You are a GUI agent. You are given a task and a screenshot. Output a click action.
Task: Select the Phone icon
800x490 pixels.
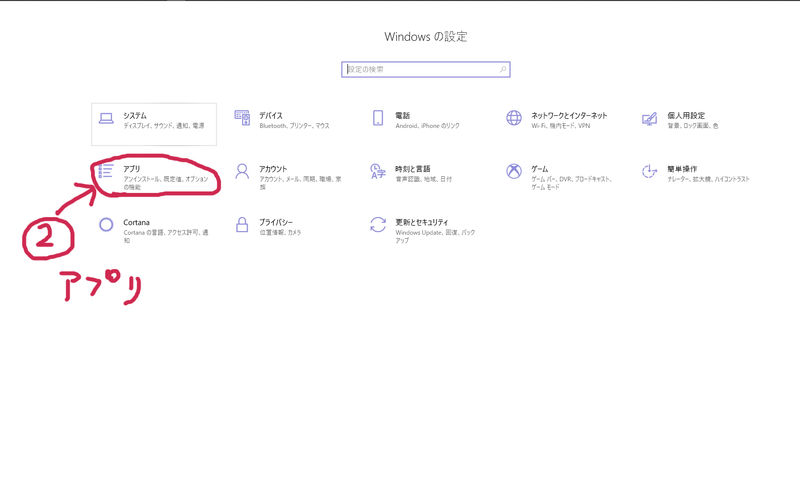(x=378, y=118)
